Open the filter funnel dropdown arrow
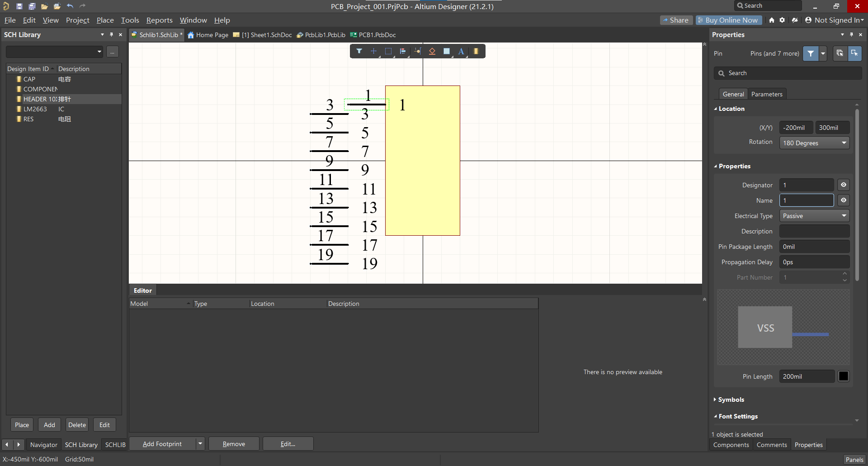The width and height of the screenshot is (868, 466). [823, 53]
